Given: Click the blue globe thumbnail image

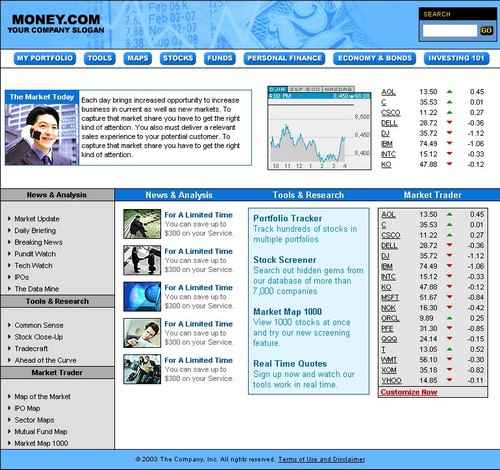Looking at the screenshot, I should click(x=142, y=297).
